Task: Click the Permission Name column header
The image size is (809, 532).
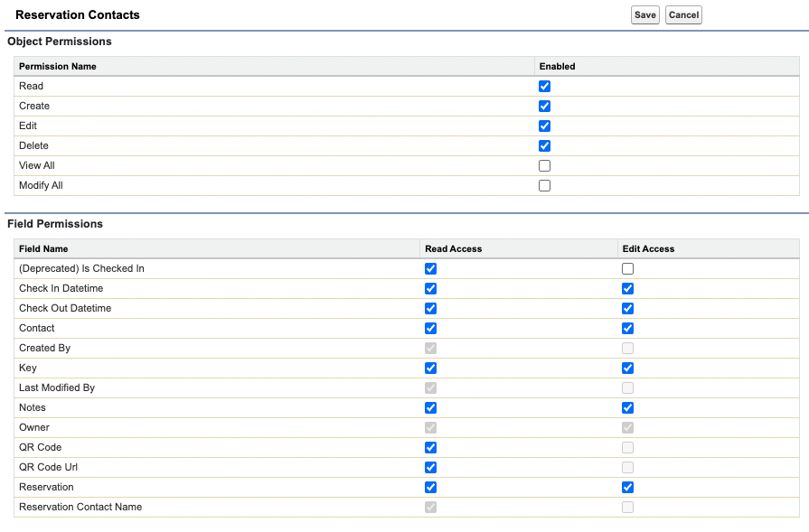Action: pyautogui.click(x=57, y=66)
